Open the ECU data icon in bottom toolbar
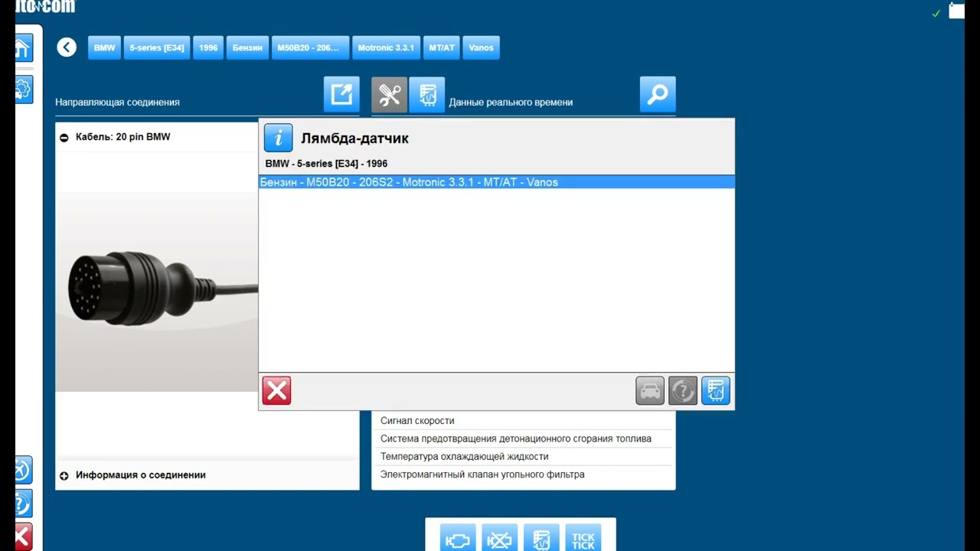The height and width of the screenshot is (551, 980). [541, 537]
